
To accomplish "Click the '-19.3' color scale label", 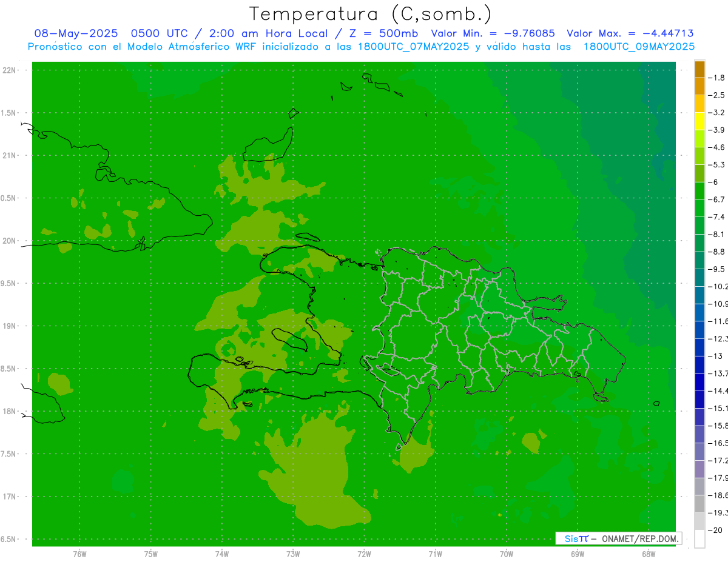I will (718, 513).
